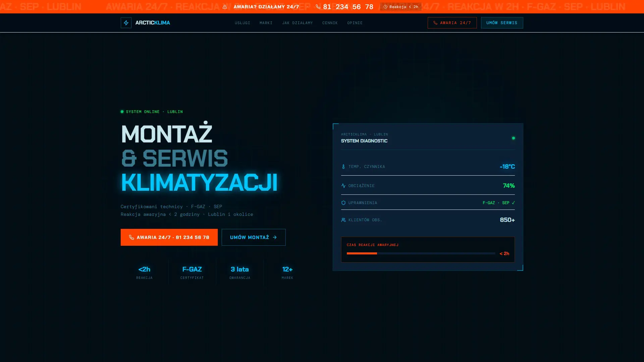Click the UMÓW SERWIS button
This screenshot has height=362, width=644.
pos(502,23)
